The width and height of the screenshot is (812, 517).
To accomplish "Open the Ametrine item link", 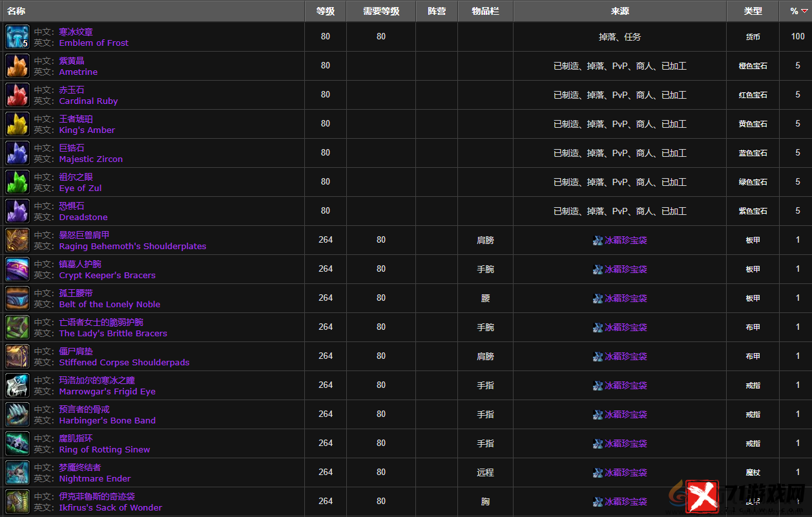I will pyautogui.click(x=78, y=72).
